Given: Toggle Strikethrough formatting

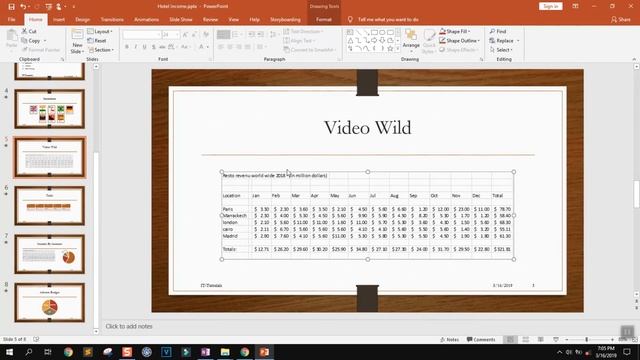Looking at the screenshot, I should click(x=162, y=47).
